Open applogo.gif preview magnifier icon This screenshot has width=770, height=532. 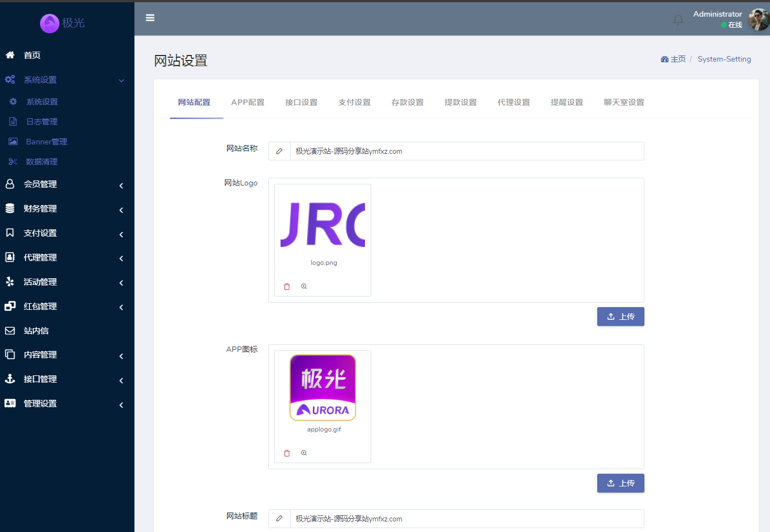303,453
